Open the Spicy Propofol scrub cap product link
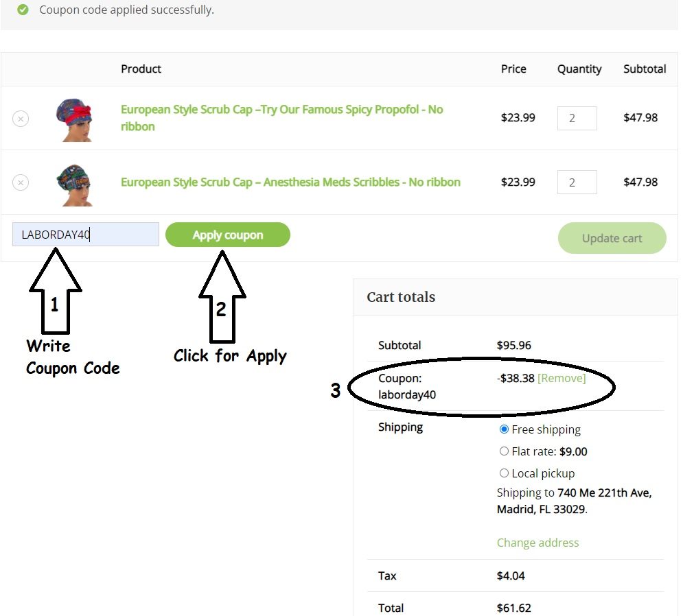This screenshot has height=616, width=694. click(x=281, y=110)
